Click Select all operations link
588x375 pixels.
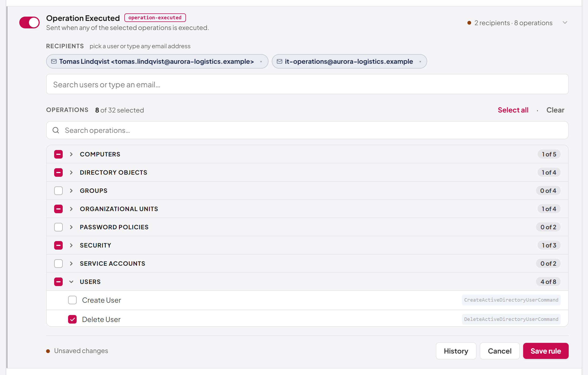[513, 110]
